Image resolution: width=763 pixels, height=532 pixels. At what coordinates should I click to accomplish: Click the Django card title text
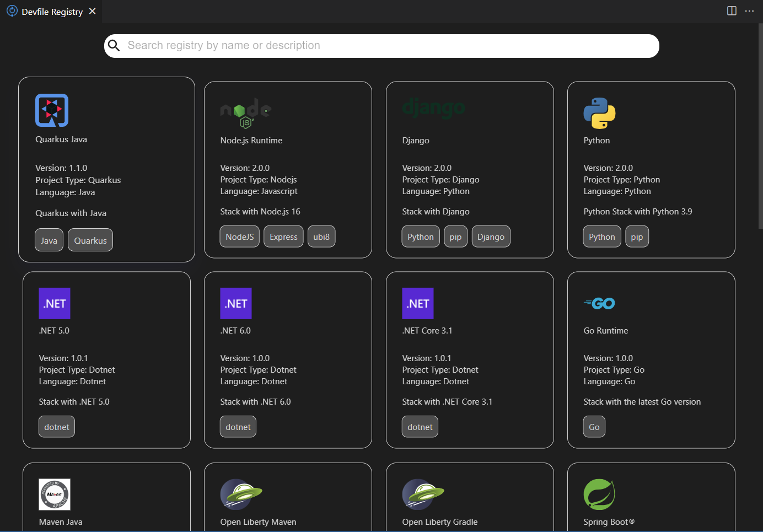[x=416, y=141]
